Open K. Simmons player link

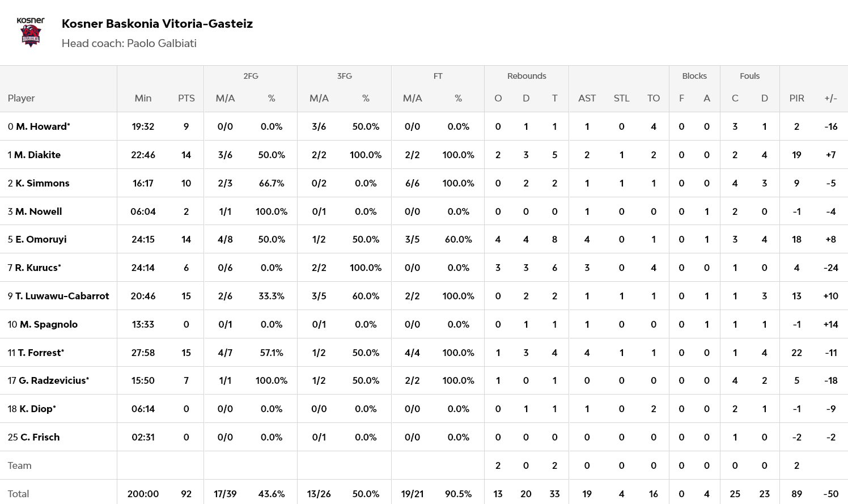click(x=42, y=183)
